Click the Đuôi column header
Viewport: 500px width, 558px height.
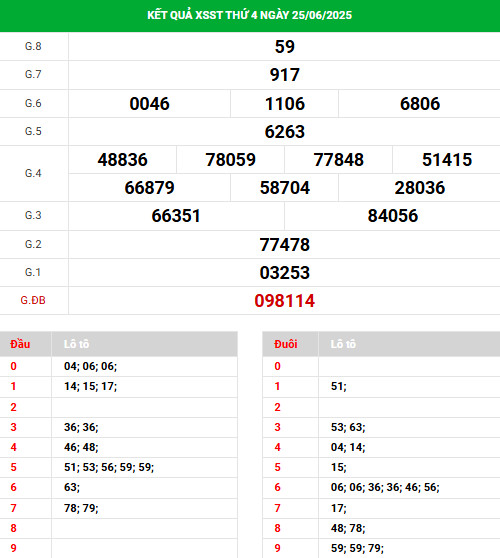[x=286, y=344]
